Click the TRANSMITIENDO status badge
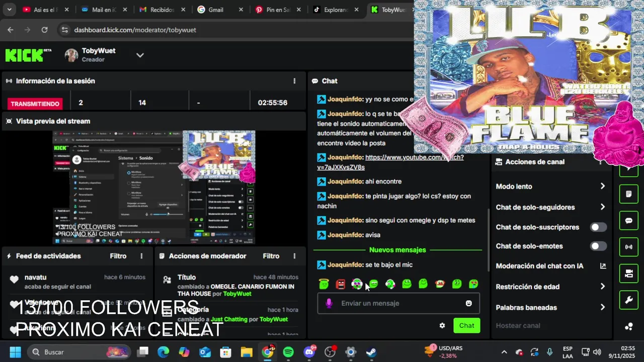Image resolution: width=644 pixels, height=362 pixels. (35, 104)
